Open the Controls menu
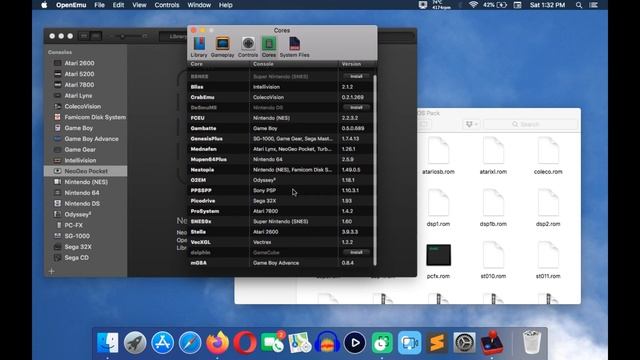The height and width of the screenshot is (360, 640). tap(167, 5)
